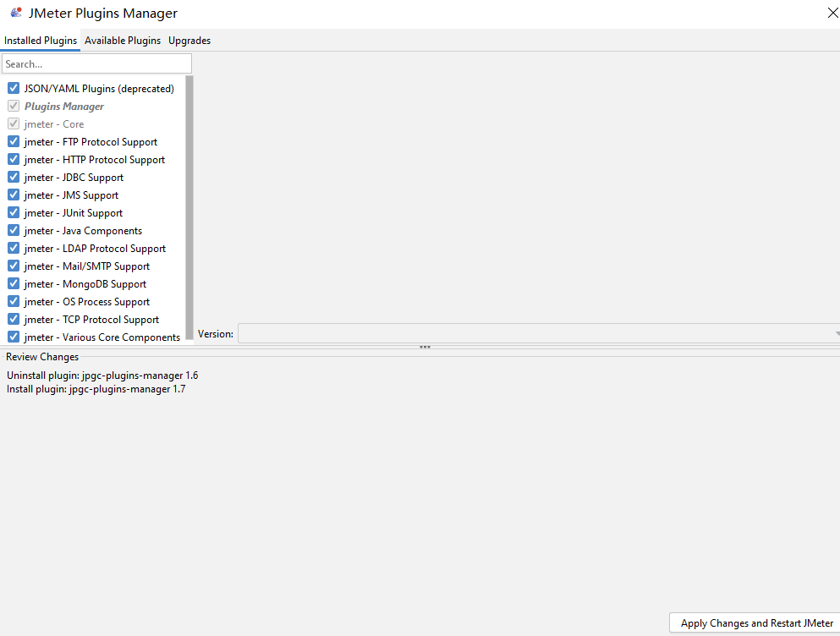
Task: Focus the plugin Search field
Action: pyautogui.click(x=96, y=63)
